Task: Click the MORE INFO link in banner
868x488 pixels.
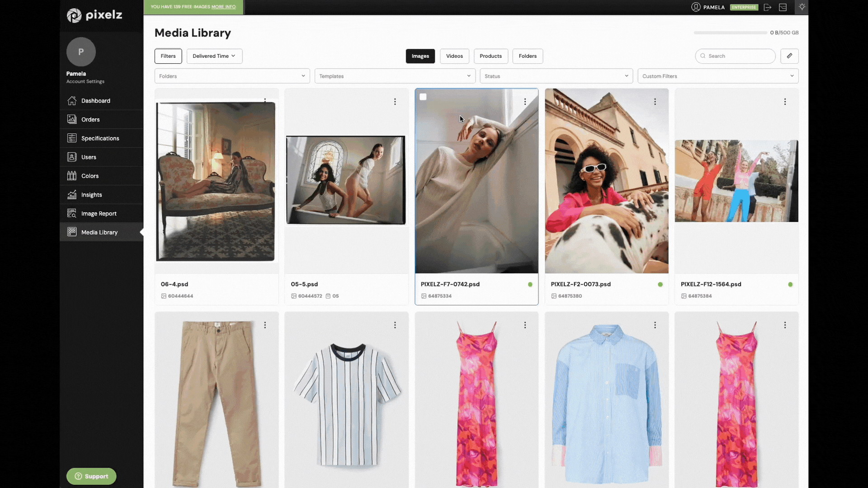Action: (x=223, y=7)
